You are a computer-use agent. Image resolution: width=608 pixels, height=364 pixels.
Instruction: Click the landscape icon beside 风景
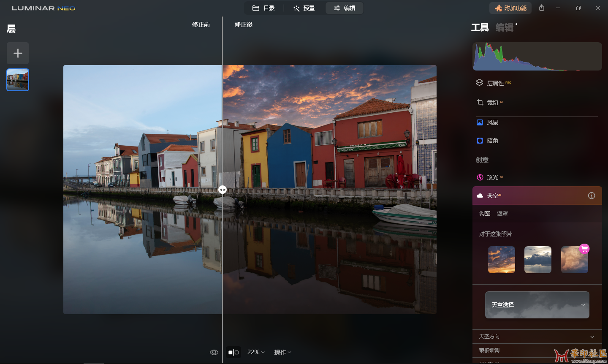(480, 122)
